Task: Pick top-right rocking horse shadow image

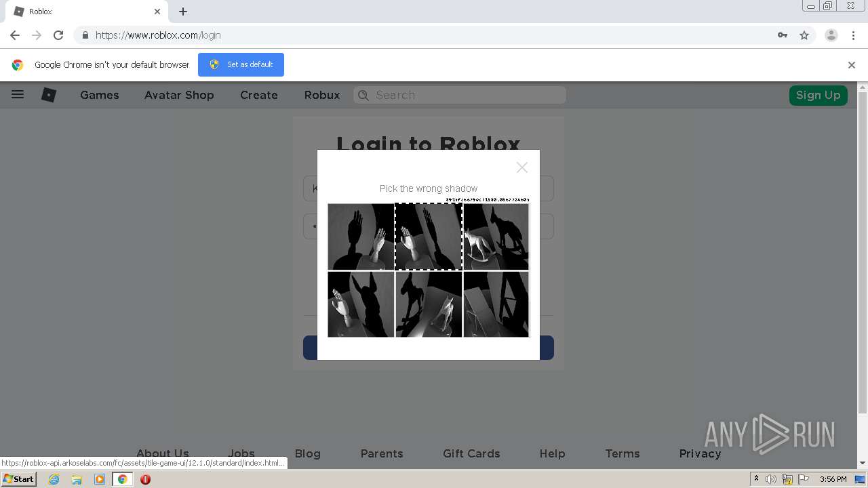Action: click(496, 237)
